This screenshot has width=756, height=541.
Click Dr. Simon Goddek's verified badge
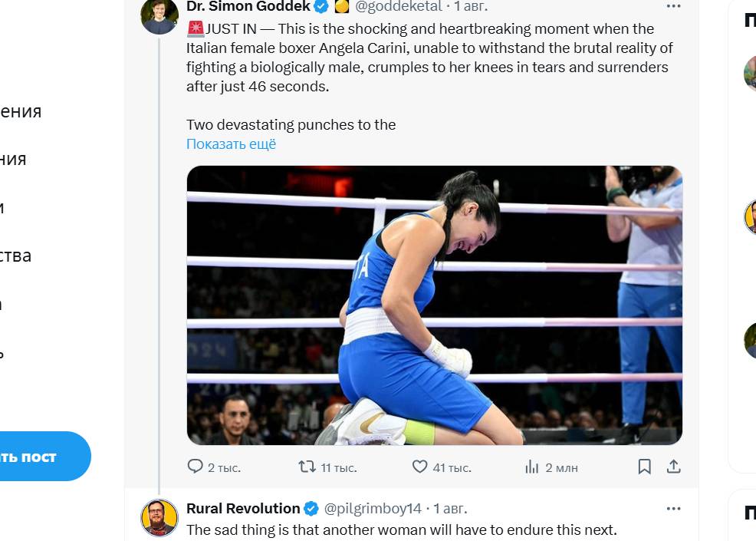pyautogui.click(x=322, y=7)
